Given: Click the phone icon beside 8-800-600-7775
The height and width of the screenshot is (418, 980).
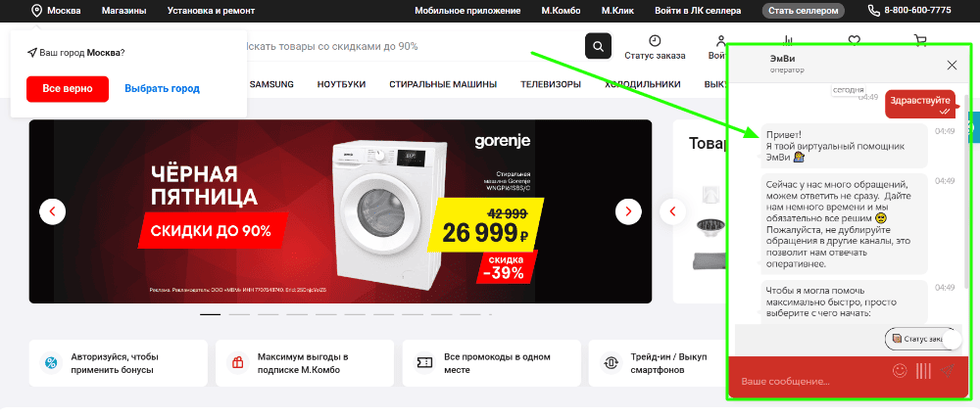Looking at the screenshot, I should (x=874, y=11).
